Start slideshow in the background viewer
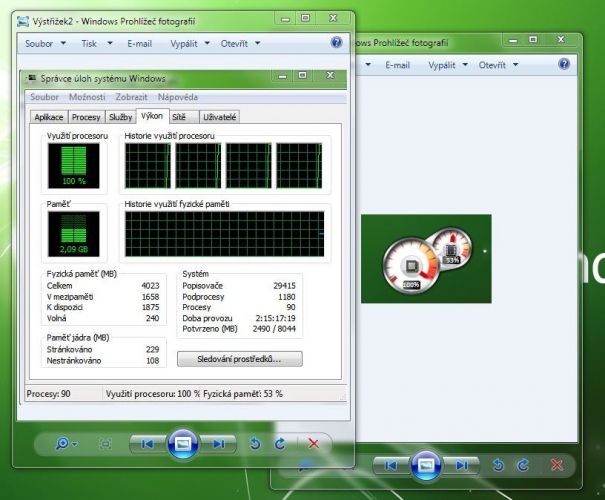Screen dimensions: 605x500 click(426, 466)
